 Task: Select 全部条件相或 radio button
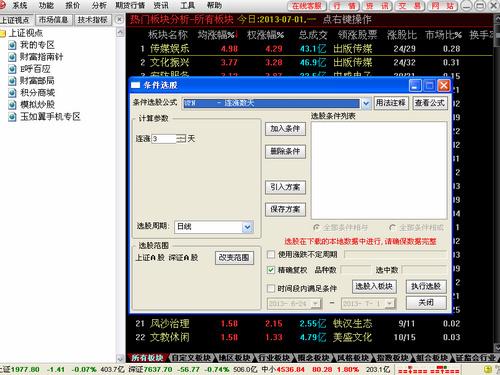pyautogui.click(x=393, y=228)
